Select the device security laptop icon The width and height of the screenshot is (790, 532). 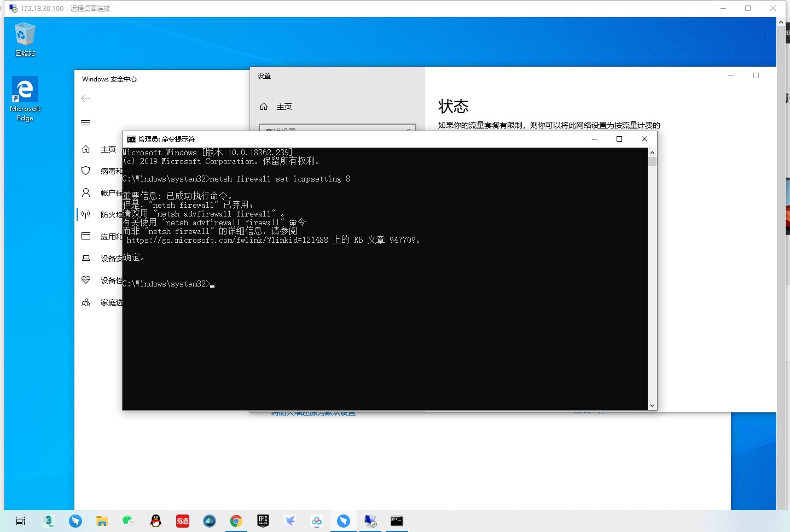tap(86, 258)
